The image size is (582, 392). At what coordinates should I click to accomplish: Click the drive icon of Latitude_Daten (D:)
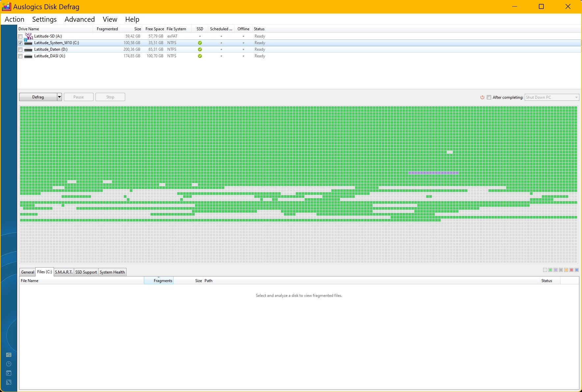coord(28,49)
